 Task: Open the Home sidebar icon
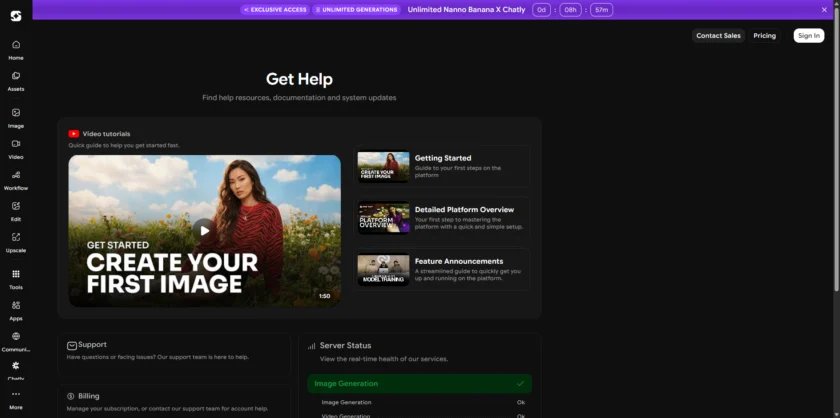pos(16,49)
